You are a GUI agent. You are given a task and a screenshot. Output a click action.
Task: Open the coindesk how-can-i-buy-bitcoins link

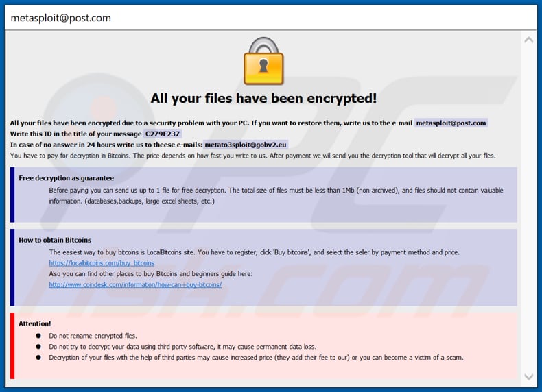pyautogui.click(x=135, y=284)
